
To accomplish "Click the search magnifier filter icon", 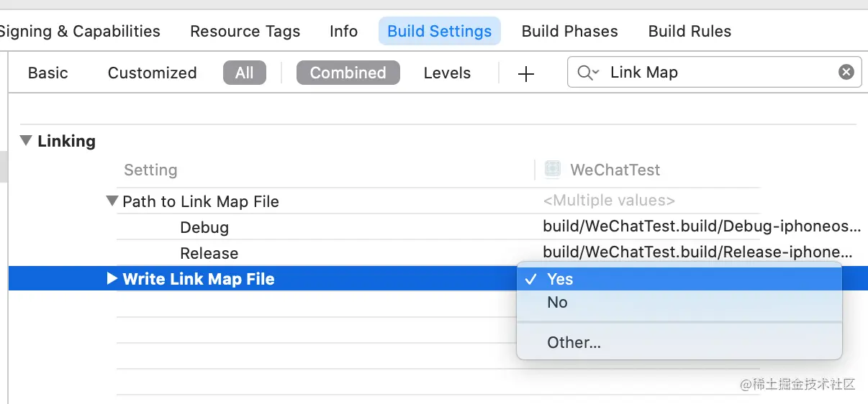I will pyautogui.click(x=587, y=73).
